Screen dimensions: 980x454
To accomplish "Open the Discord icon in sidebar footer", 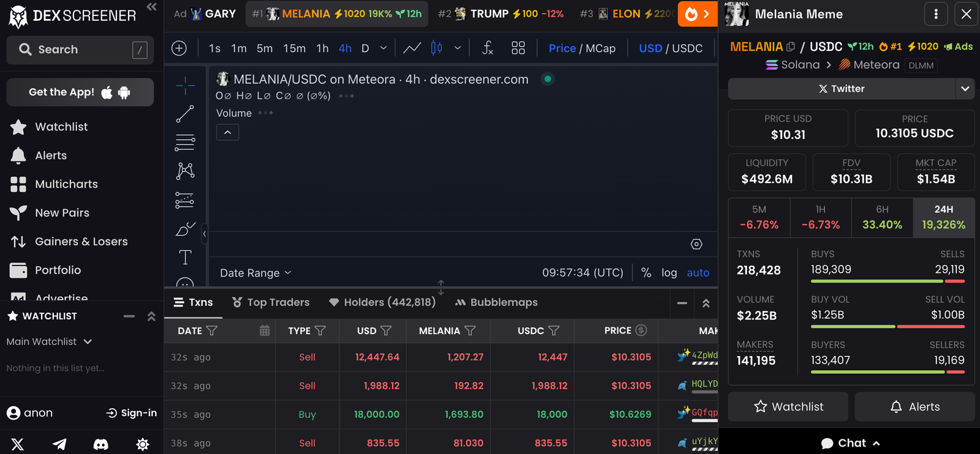I will (101, 444).
